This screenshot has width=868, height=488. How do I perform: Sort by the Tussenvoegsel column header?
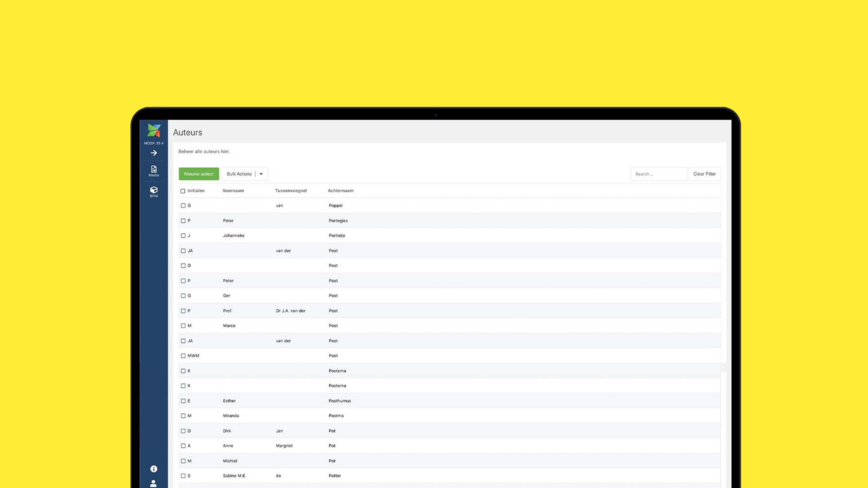click(x=291, y=190)
